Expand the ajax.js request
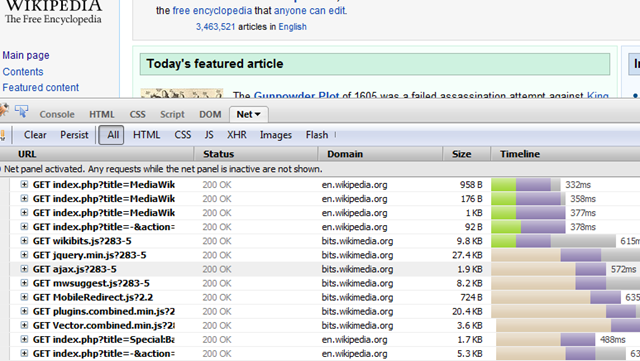 pos(24,269)
